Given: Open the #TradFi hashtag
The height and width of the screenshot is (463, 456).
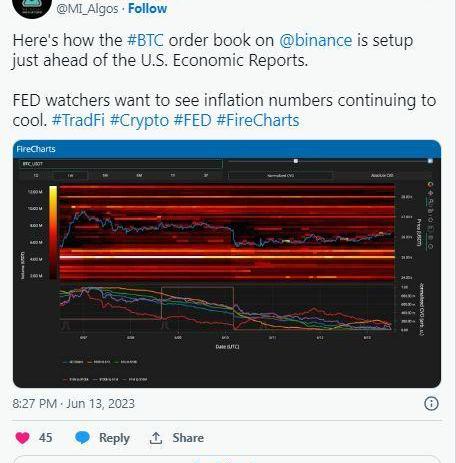Looking at the screenshot, I should [x=78, y=120].
